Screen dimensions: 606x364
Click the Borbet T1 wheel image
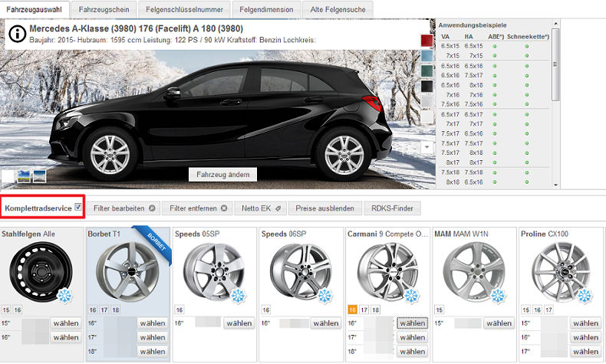pos(127,272)
